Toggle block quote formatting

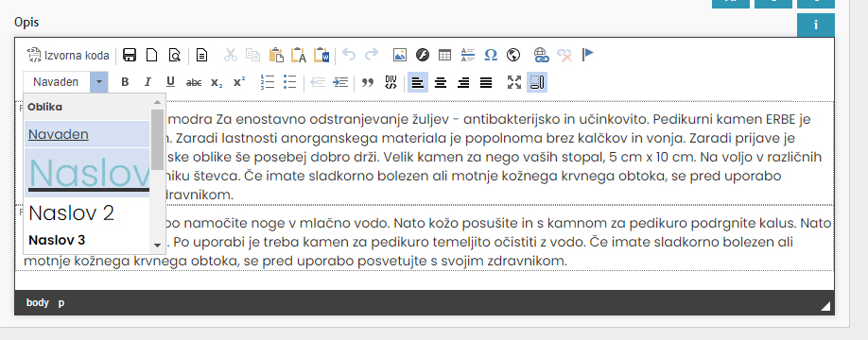pyautogui.click(x=368, y=82)
